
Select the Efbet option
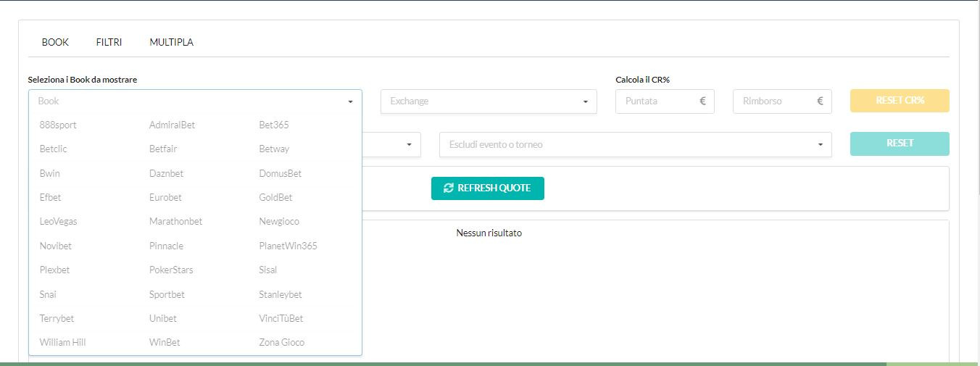(51, 197)
